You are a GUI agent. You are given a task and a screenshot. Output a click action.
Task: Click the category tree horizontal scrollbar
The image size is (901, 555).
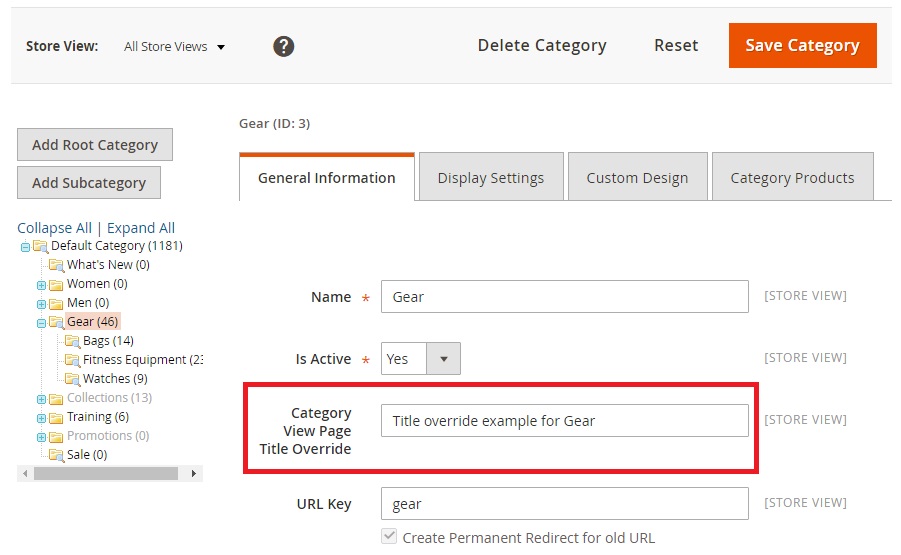pyautogui.click(x=105, y=474)
